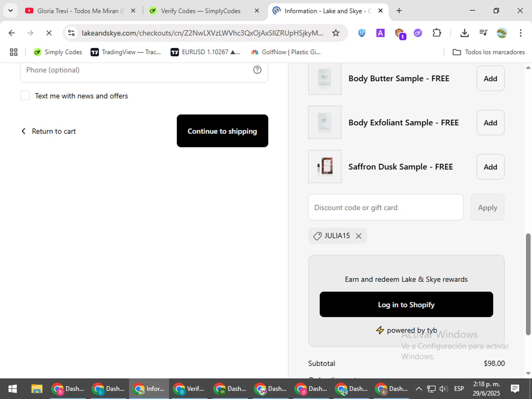Viewport: 532px width, 399px height.
Task: Open Simply Codes bookmark
Action: click(57, 52)
